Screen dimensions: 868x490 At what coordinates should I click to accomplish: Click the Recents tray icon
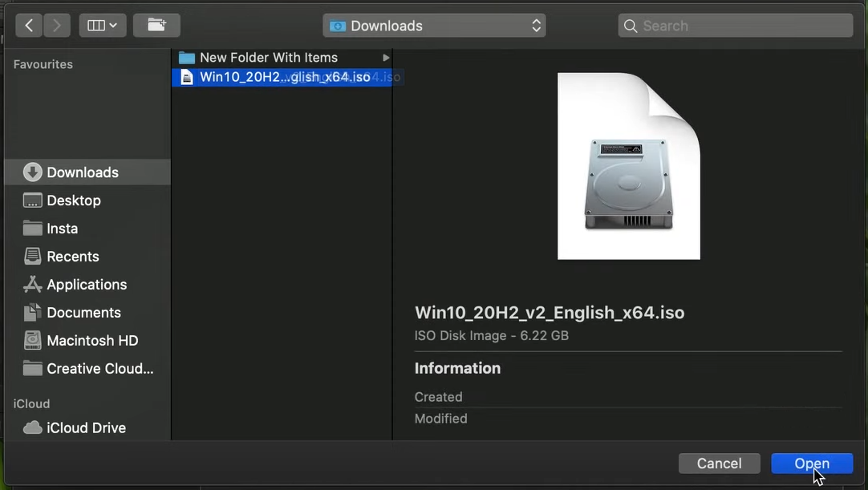[x=33, y=257]
